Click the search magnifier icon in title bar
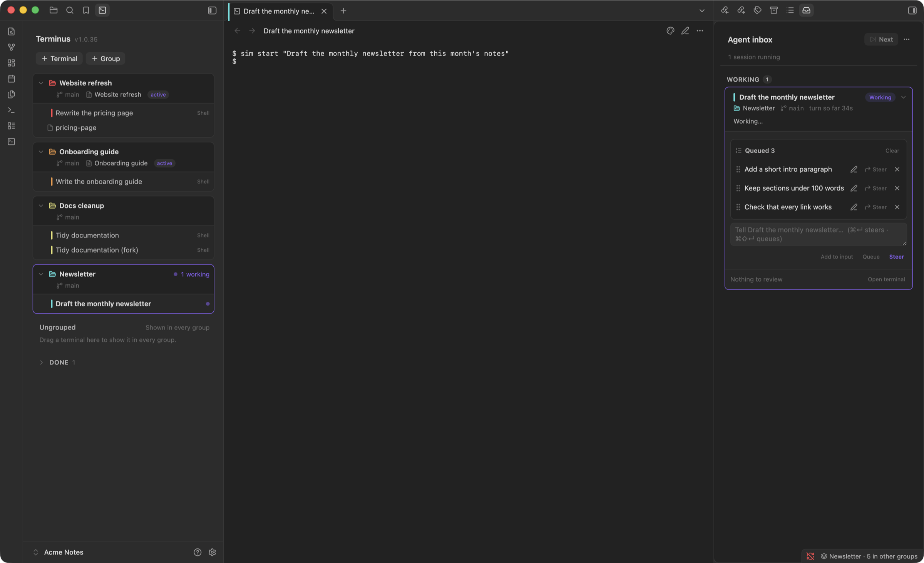This screenshot has height=563, width=924. (70, 10)
